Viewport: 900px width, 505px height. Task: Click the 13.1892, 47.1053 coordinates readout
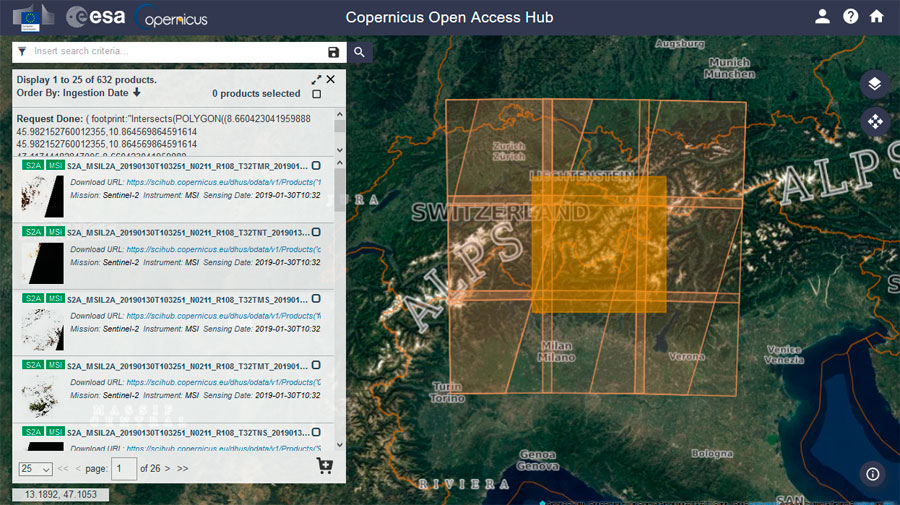(x=61, y=495)
